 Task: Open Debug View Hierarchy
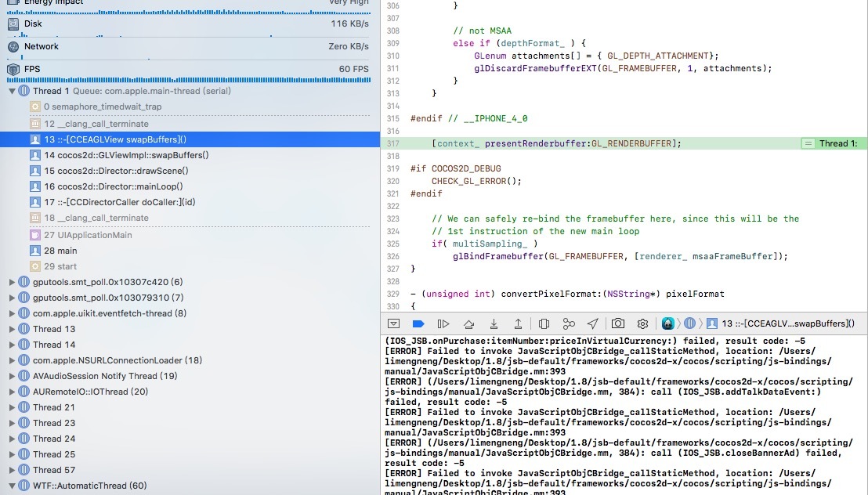[x=544, y=323]
